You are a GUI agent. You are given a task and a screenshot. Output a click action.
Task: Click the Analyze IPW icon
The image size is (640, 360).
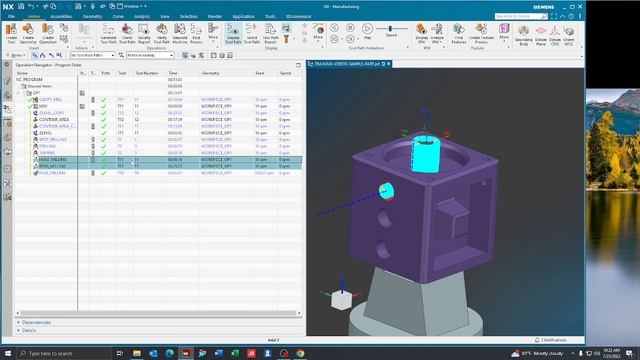tap(437, 33)
